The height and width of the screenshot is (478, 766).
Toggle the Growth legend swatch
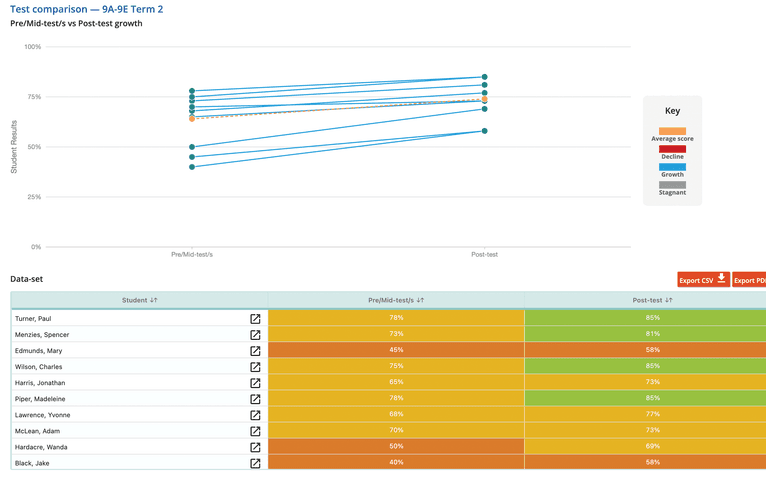tap(672, 167)
